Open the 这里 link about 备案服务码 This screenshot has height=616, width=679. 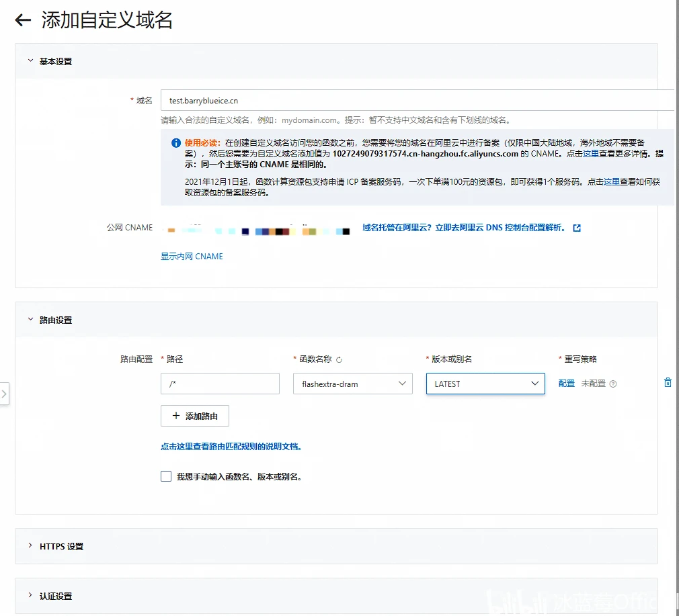612,181
